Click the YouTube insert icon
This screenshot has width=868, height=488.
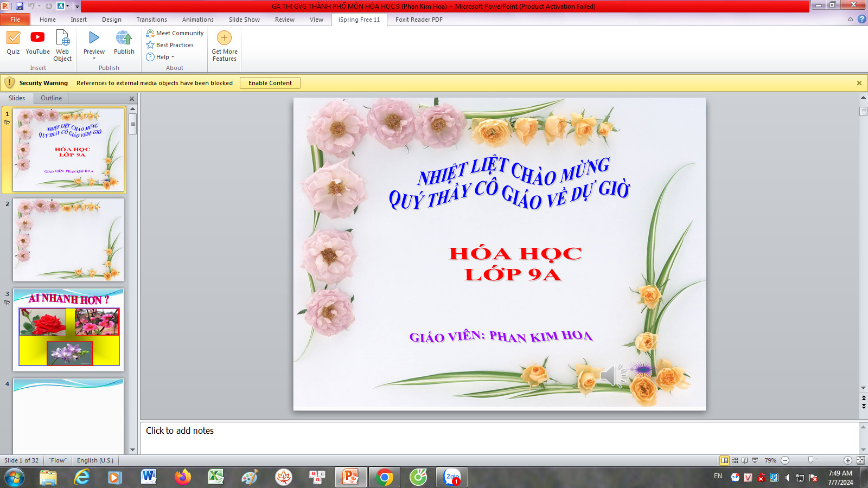pos(37,42)
